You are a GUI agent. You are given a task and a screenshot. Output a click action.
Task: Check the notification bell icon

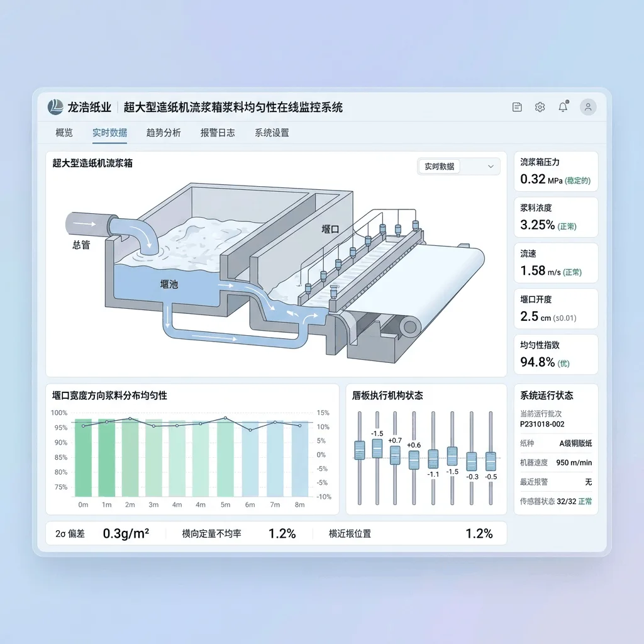click(563, 107)
